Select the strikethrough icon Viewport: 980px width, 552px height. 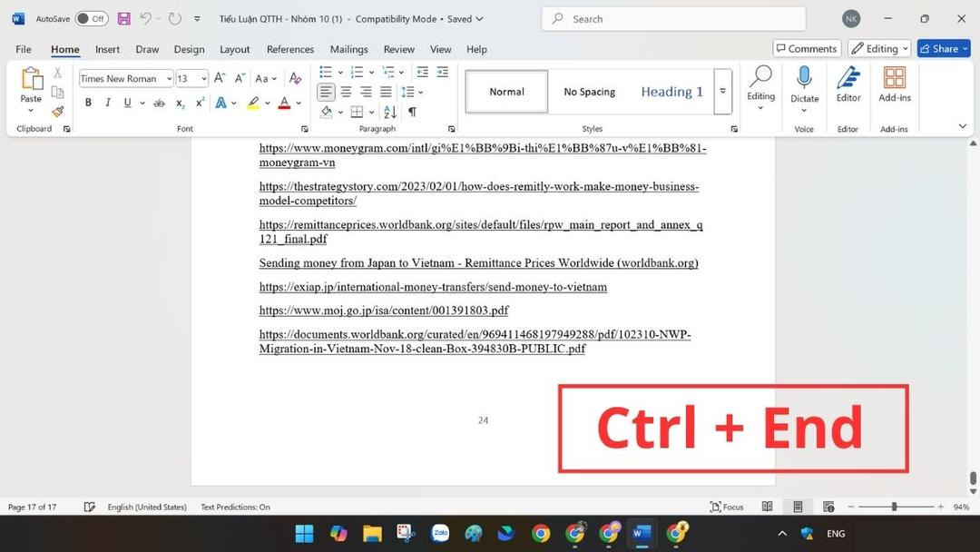pos(159,102)
